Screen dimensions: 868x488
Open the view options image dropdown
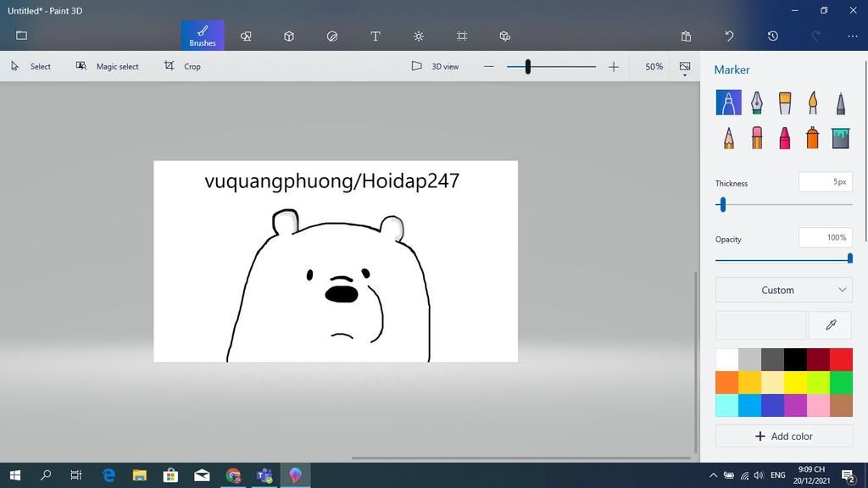click(685, 68)
